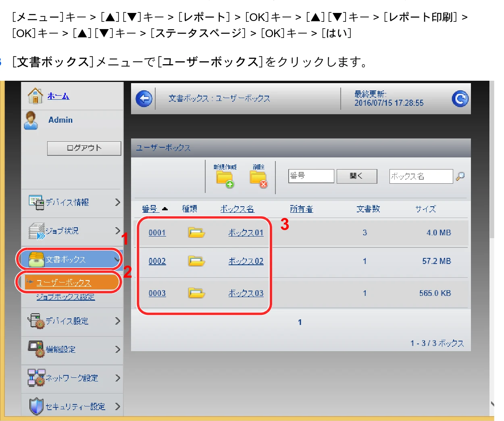Screen dimensions: 504x421
Task: Click the 開く button
Action: 357,176
